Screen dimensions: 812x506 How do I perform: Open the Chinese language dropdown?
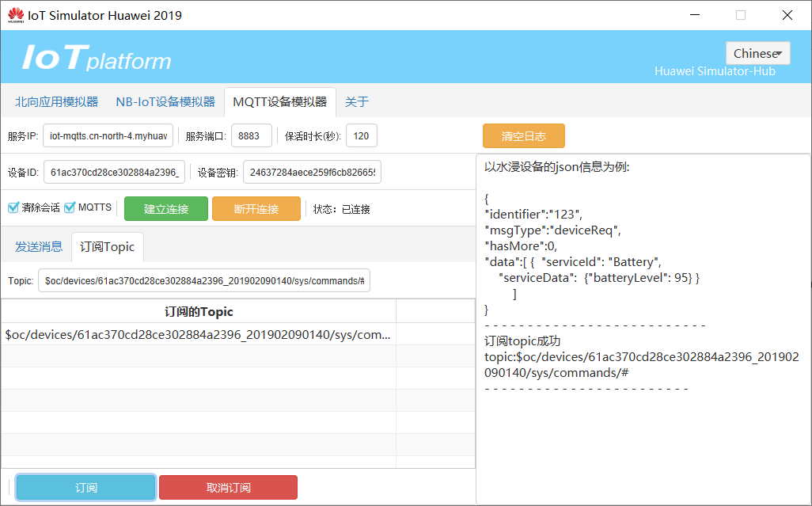click(x=757, y=53)
